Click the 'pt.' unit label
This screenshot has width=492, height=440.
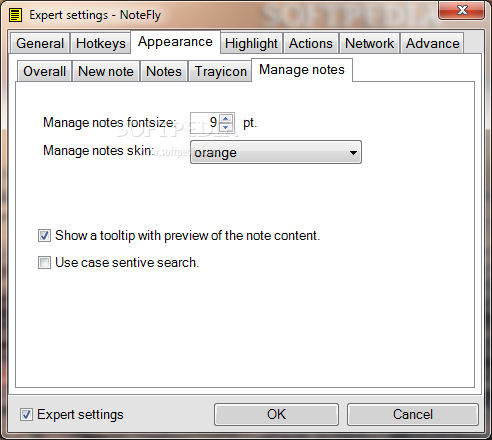[250, 123]
